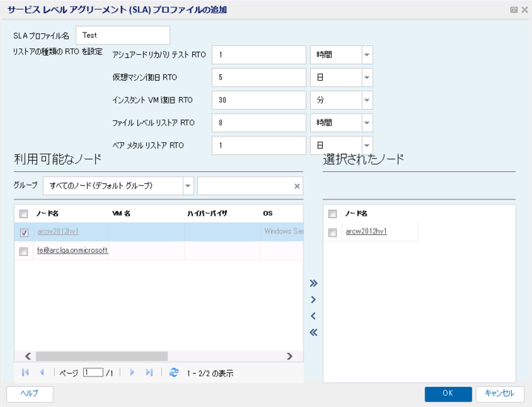Check the fe@arclqa.onmicrosoft node checkbox
Viewport: 532px width, 407px height.
(24, 251)
